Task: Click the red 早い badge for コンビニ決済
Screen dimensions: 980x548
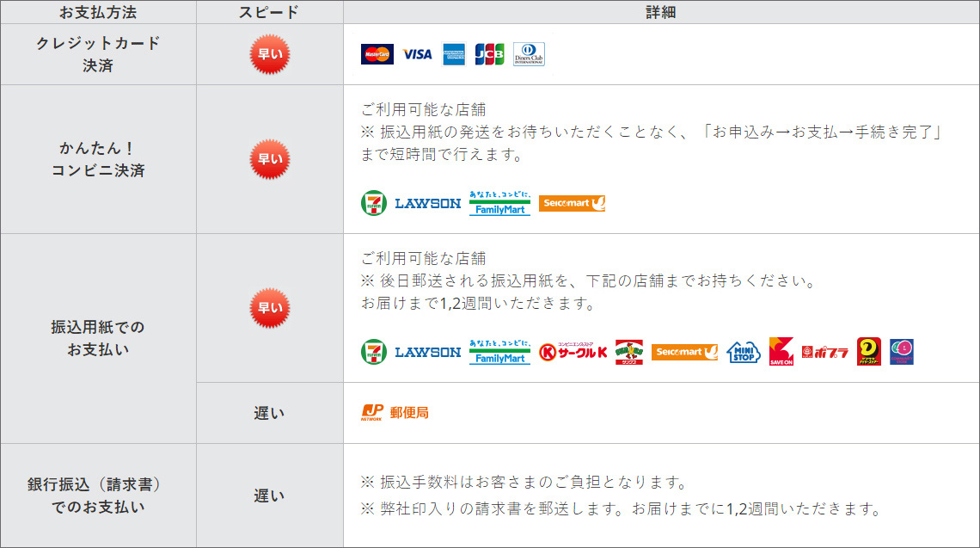Action: (270, 159)
